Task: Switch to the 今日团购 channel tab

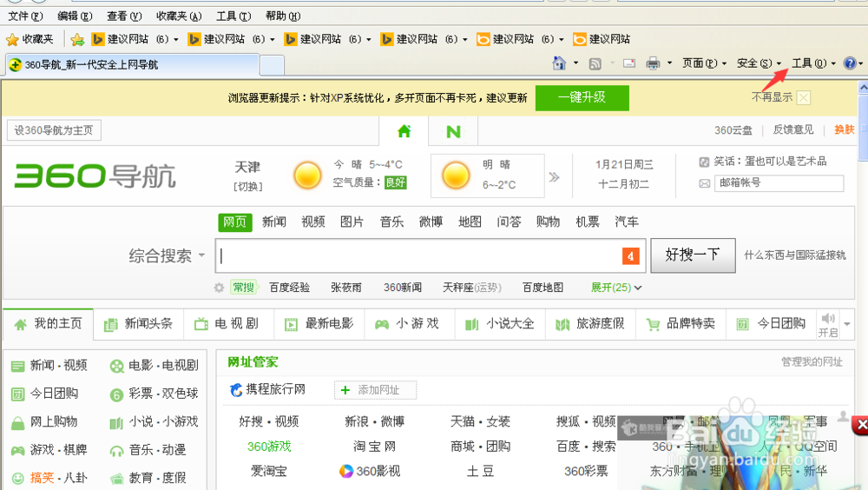Action: coord(771,324)
